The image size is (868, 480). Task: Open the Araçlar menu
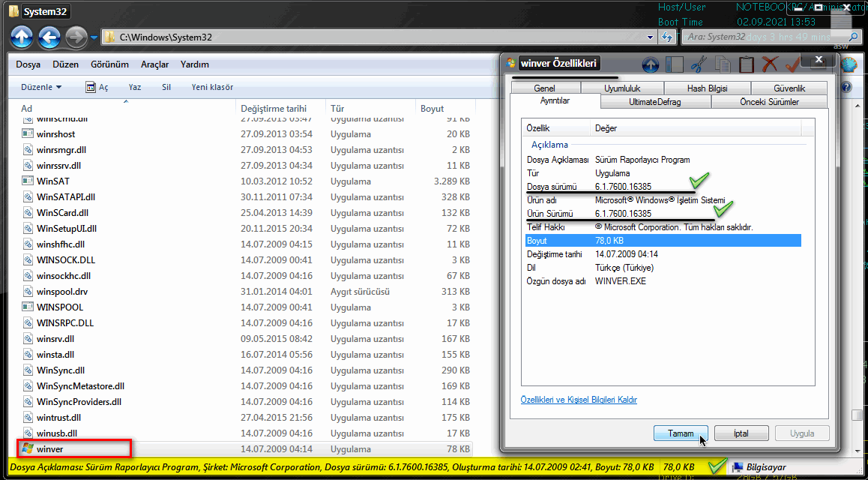coord(155,64)
